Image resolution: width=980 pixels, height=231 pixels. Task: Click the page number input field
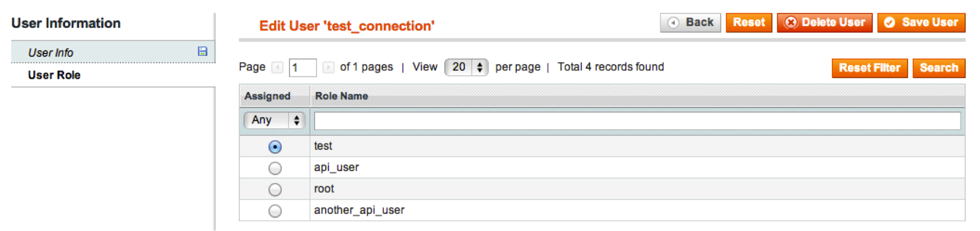tap(303, 67)
